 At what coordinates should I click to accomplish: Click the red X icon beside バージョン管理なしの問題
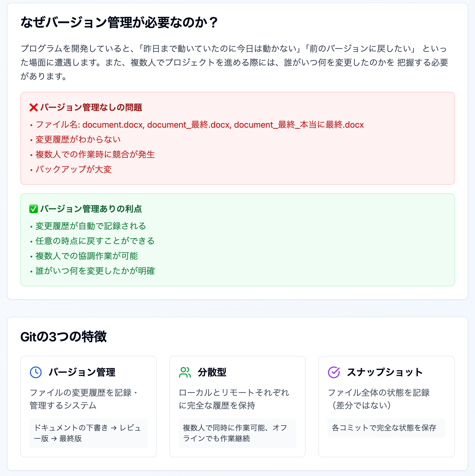tap(34, 107)
